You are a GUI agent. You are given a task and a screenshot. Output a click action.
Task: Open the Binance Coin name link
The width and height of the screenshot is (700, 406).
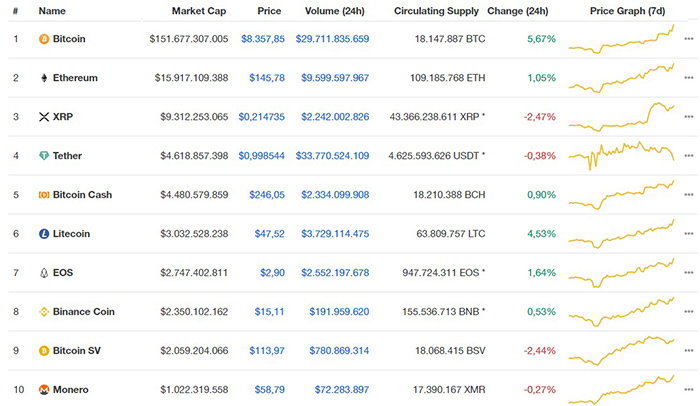coord(83,311)
